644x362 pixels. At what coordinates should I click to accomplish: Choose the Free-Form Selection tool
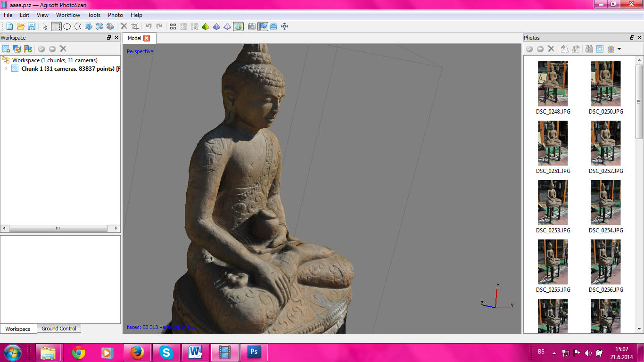pyautogui.click(x=78, y=26)
